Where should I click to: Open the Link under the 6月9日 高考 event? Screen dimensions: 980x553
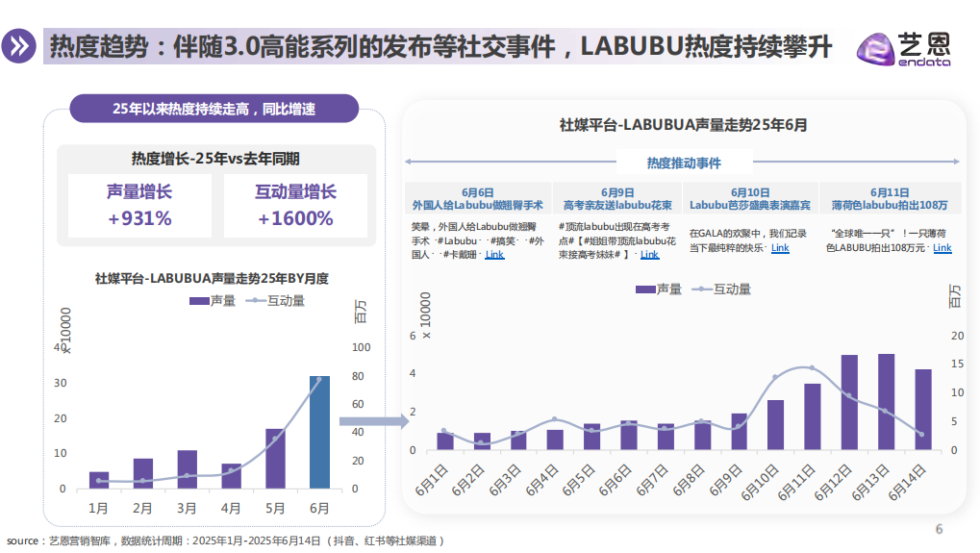click(x=650, y=255)
